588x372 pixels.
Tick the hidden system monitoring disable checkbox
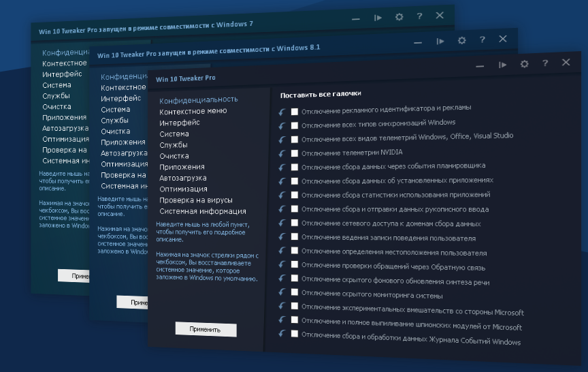tap(295, 292)
